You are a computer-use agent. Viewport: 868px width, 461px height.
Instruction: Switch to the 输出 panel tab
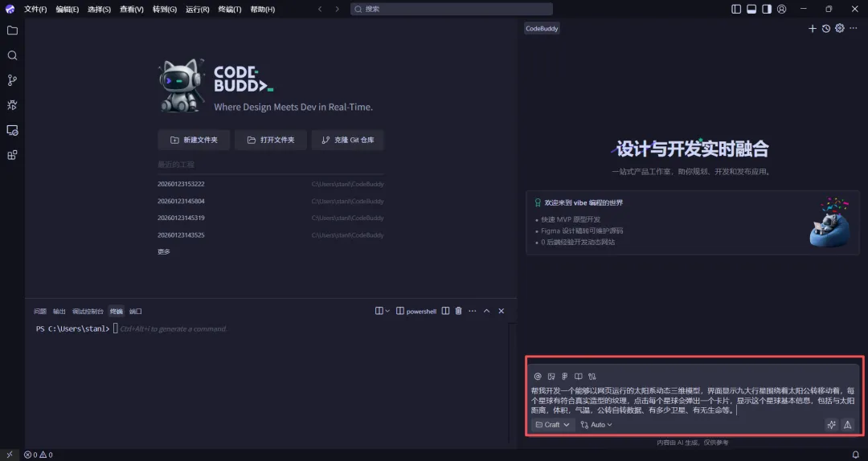[x=59, y=311]
